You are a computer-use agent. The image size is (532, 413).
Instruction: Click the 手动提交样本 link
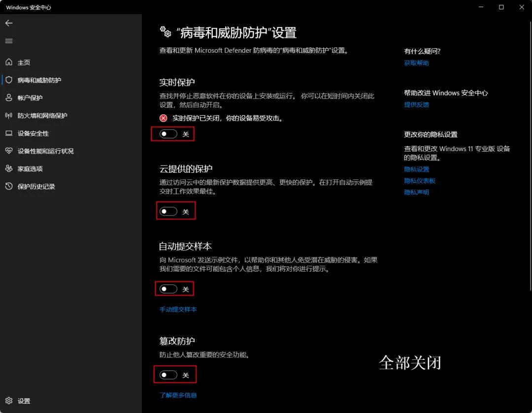click(x=178, y=309)
